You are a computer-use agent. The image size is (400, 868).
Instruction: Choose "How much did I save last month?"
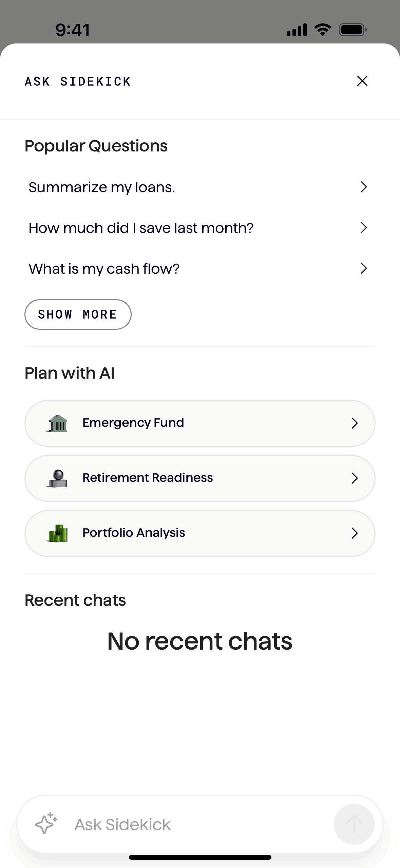pos(141,228)
